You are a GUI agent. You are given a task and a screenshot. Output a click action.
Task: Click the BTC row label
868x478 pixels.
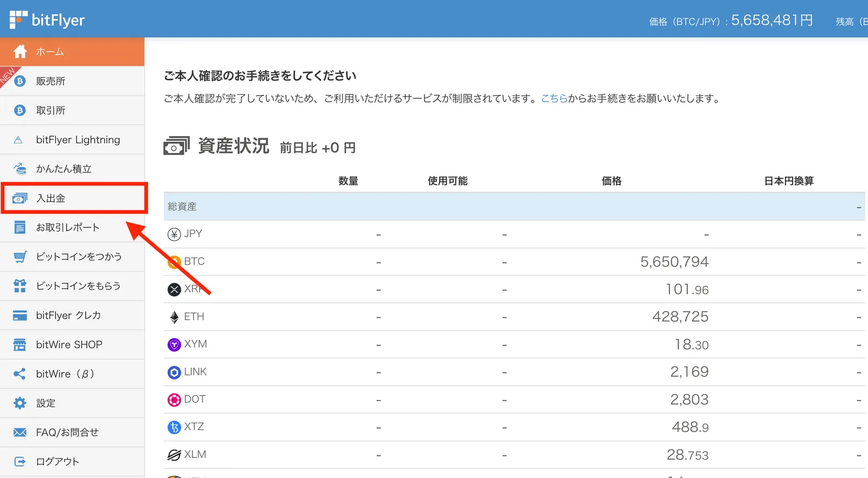click(194, 262)
